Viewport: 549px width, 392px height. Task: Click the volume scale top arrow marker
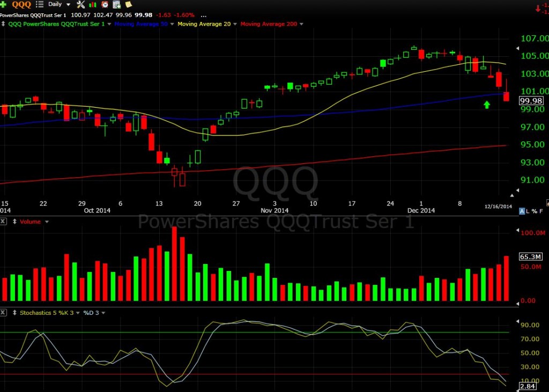[x=518, y=230]
